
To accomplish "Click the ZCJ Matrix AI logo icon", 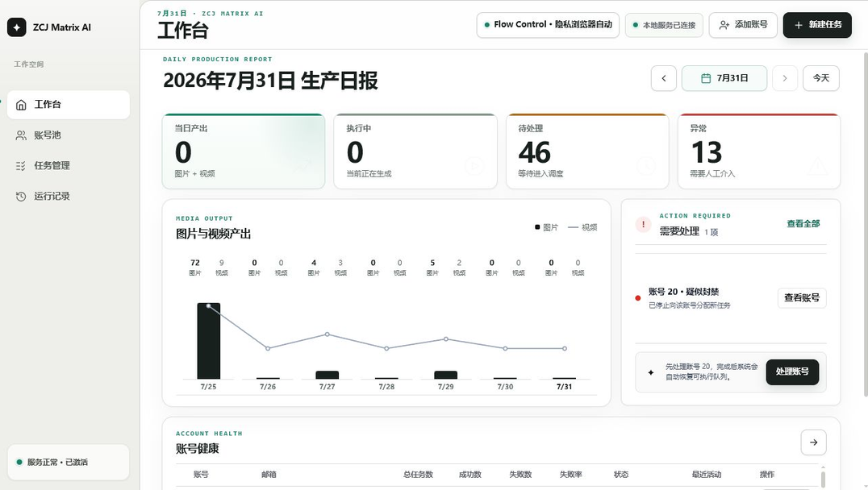I will 17,27.
